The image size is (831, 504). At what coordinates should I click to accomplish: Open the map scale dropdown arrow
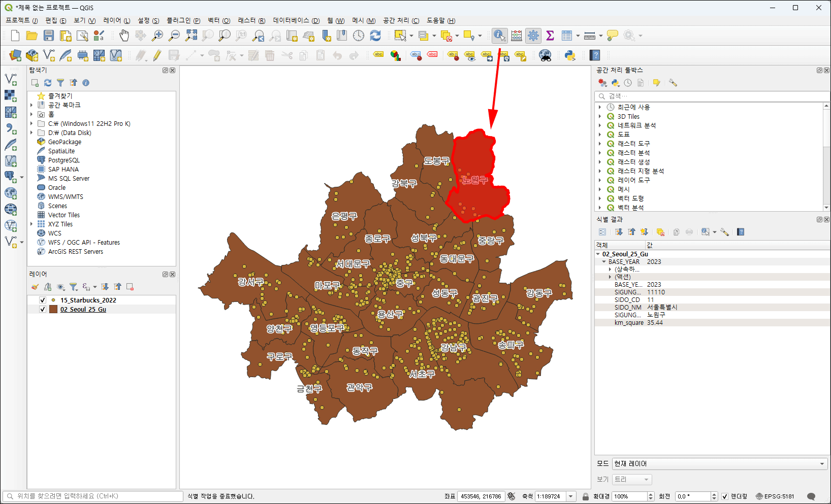pyautogui.click(x=571, y=496)
